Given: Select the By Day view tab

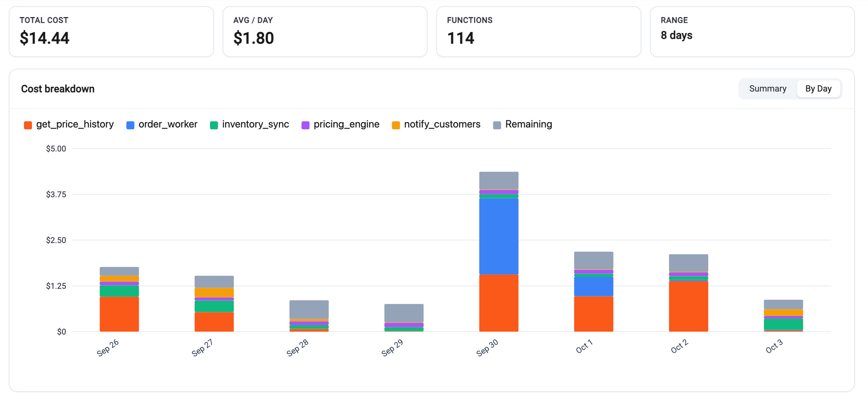Looking at the screenshot, I should (x=818, y=89).
